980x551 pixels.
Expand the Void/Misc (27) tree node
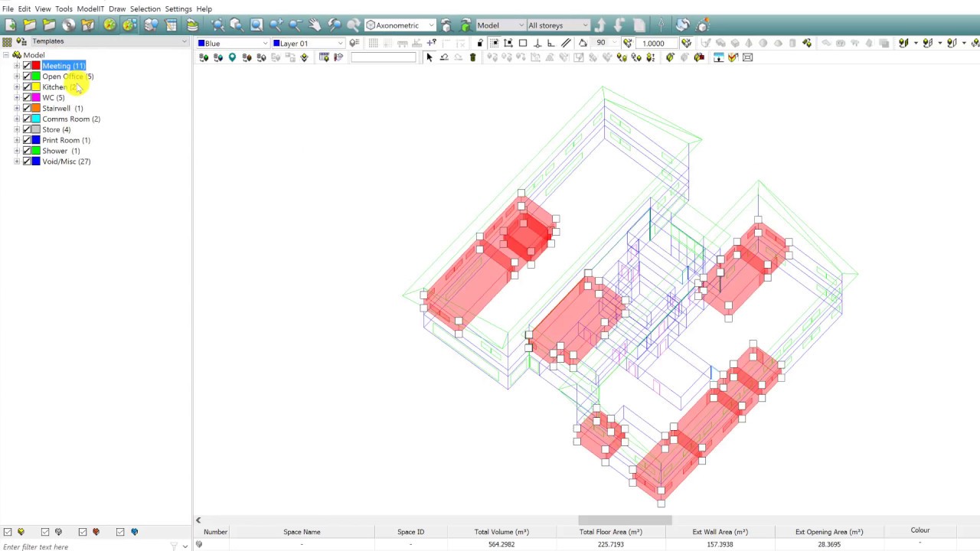point(17,161)
